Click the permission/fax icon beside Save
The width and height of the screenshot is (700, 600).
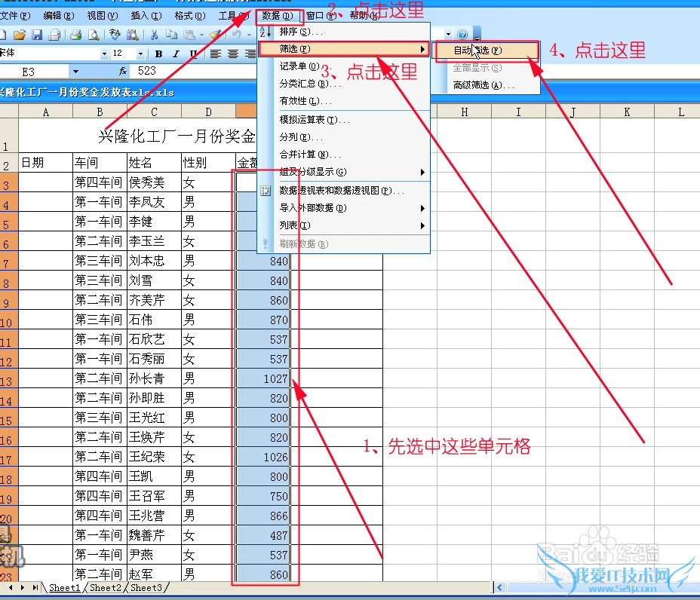(x=54, y=35)
